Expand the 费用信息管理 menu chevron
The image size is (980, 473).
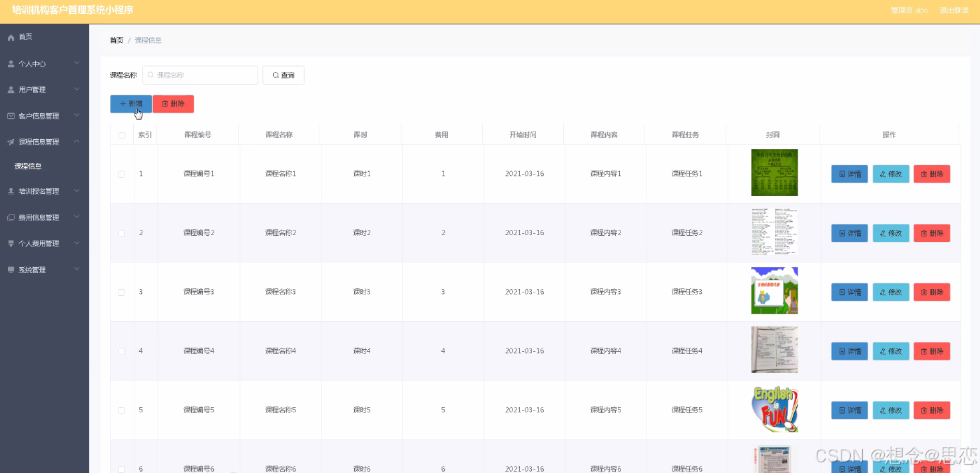point(77,217)
